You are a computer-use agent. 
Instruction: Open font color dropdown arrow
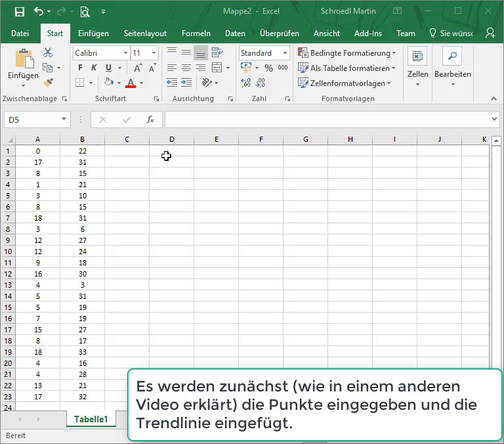coord(142,83)
